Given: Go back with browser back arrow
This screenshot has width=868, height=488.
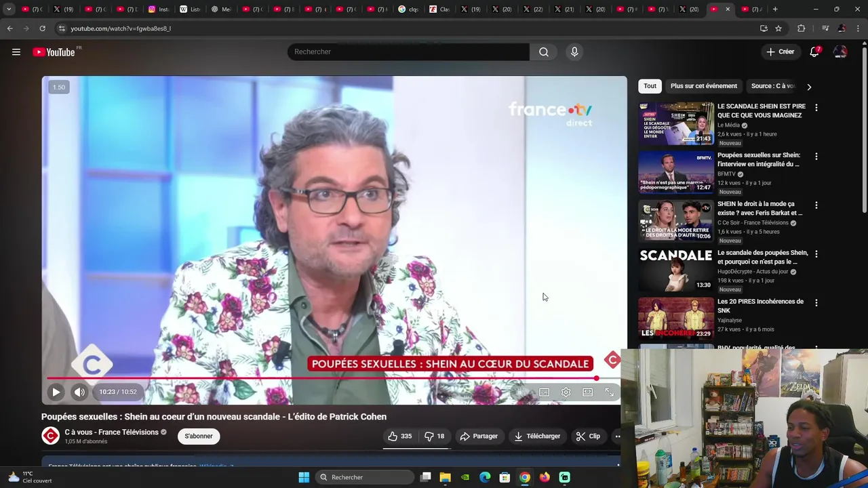Looking at the screenshot, I should (9, 28).
